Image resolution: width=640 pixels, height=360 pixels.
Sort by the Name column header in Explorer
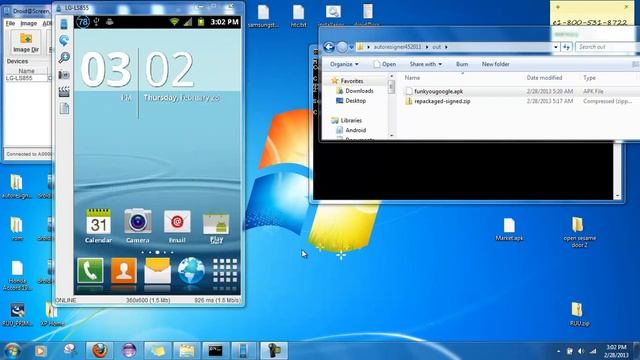pyautogui.click(x=412, y=78)
